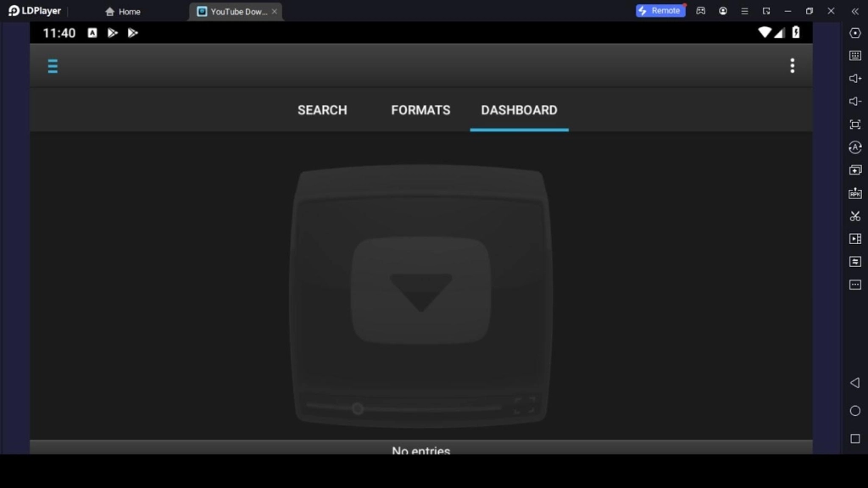868x488 pixels.
Task: Tap the Android back triangle button
Action: tap(855, 383)
